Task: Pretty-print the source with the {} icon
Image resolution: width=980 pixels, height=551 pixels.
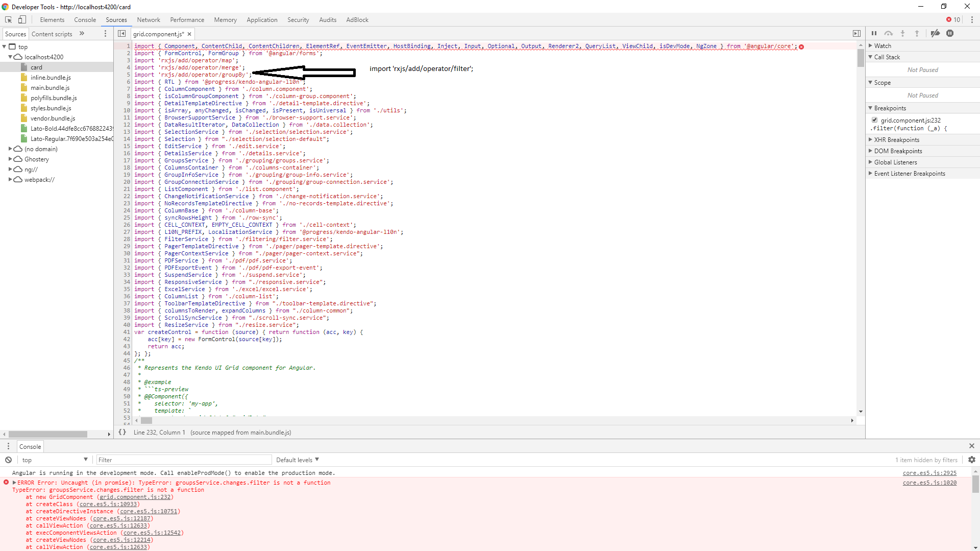Action: click(122, 432)
